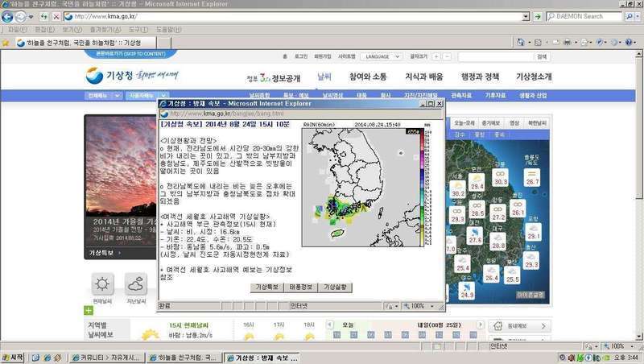644x364 pixels.
Task: Select the 참여와 소통 navigation item
Action: 368,77
